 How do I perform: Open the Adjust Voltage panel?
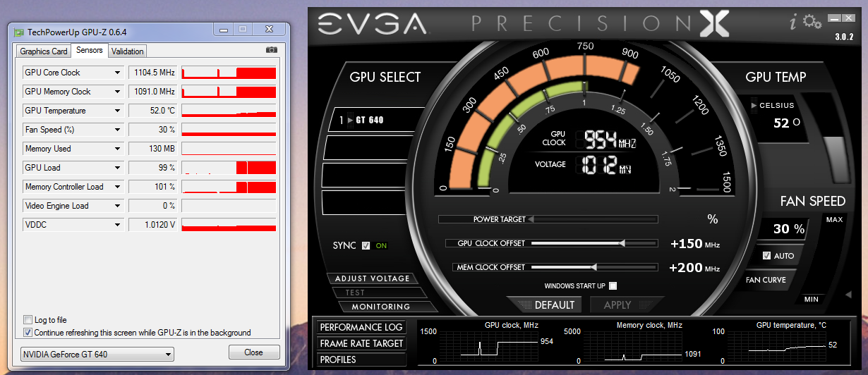(x=372, y=278)
